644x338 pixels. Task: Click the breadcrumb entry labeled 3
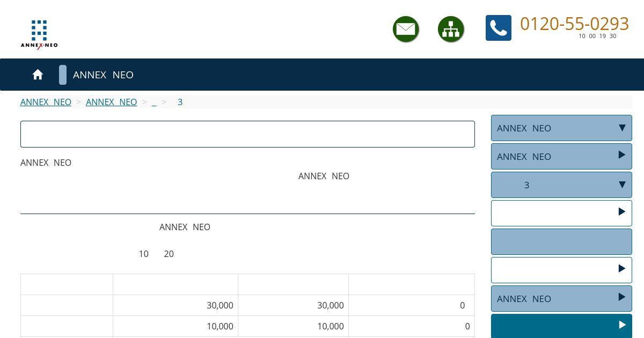(x=180, y=102)
